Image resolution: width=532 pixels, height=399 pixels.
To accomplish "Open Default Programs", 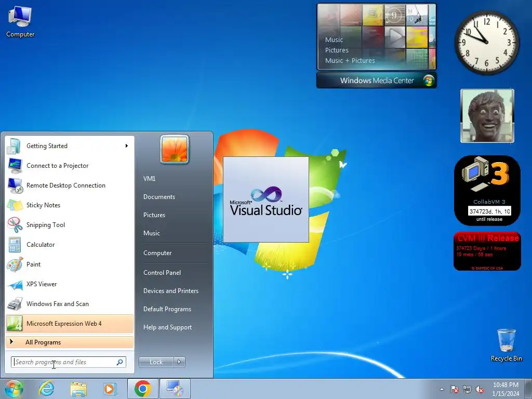I will point(167,309).
